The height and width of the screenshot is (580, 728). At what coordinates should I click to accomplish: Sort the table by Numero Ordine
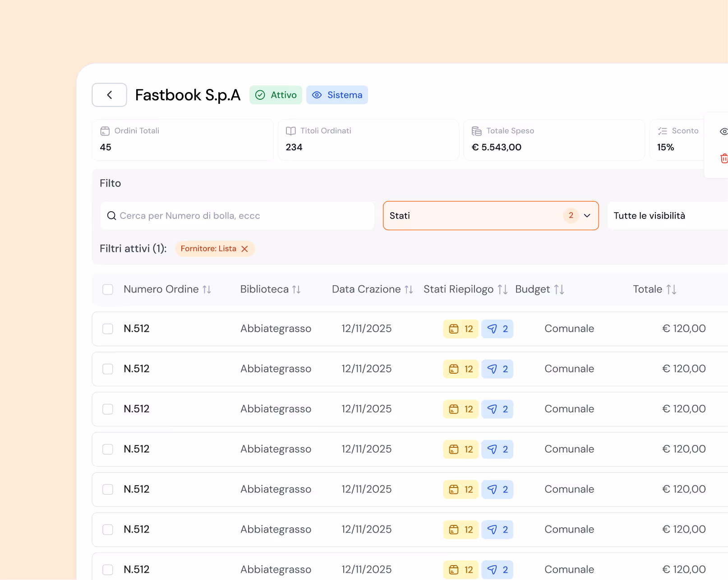(x=207, y=289)
